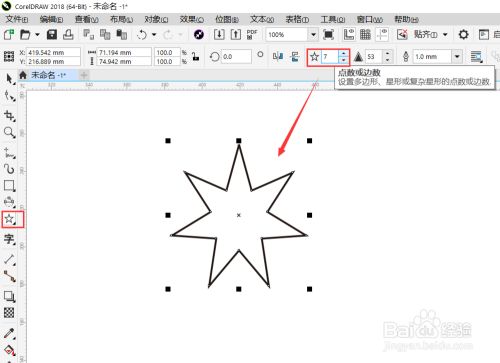The height and width of the screenshot is (363, 500).
Task: Select the Shape edit tool
Action: tap(9, 96)
